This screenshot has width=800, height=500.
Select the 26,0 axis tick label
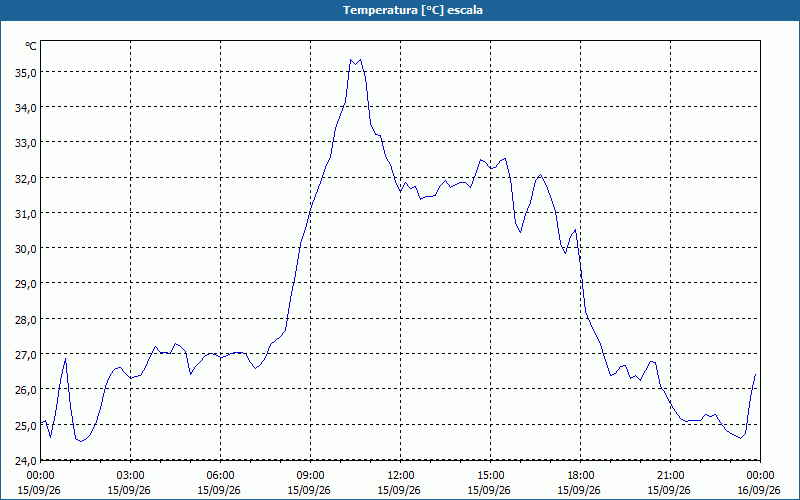[x=26, y=390]
